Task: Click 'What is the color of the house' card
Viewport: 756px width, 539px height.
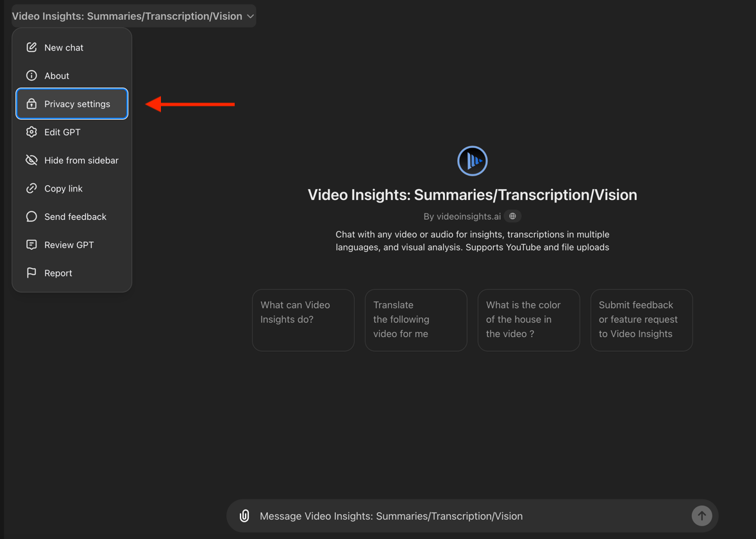Action: 529,320
